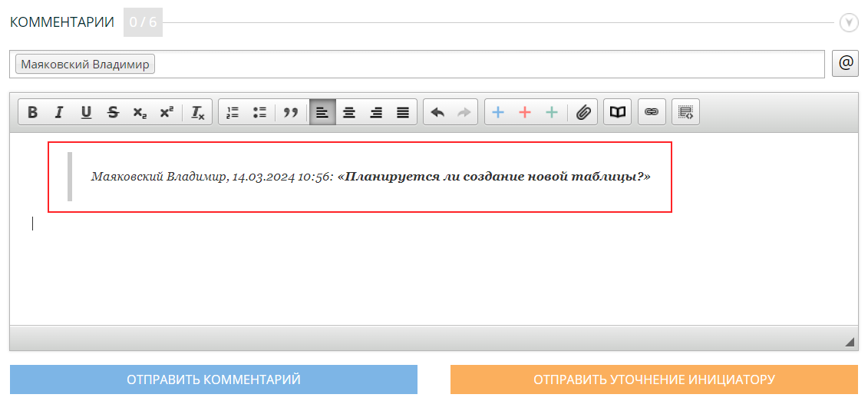Center-align the text
The width and height of the screenshot is (868, 401).
click(x=349, y=112)
